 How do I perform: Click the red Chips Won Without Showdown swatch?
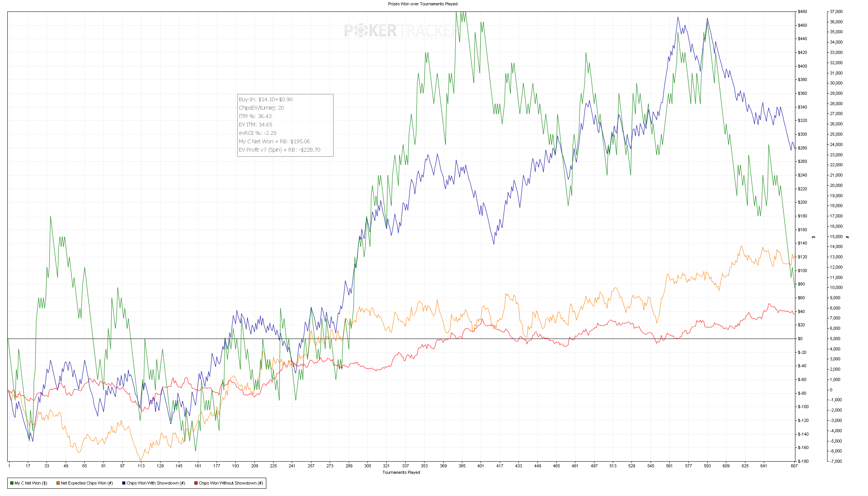(x=196, y=483)
